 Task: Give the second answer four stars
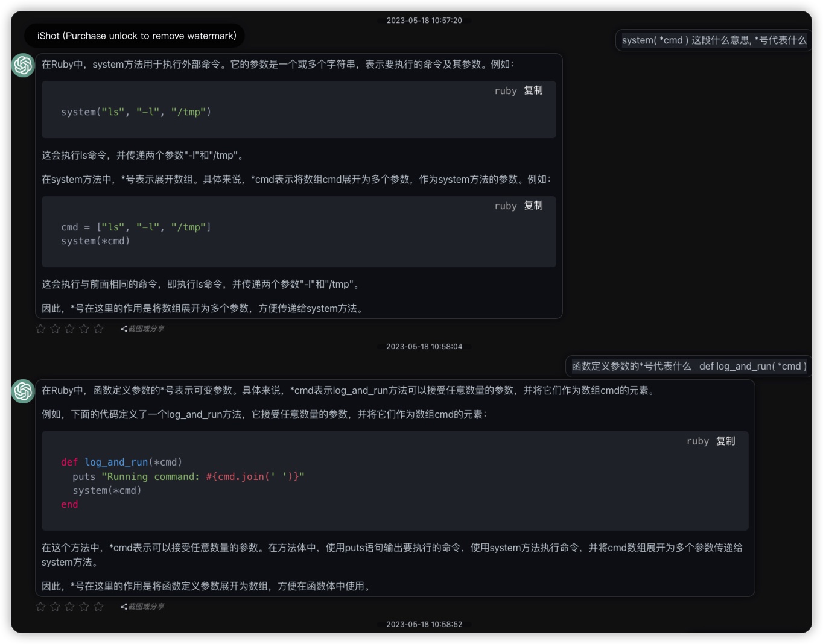84,607
